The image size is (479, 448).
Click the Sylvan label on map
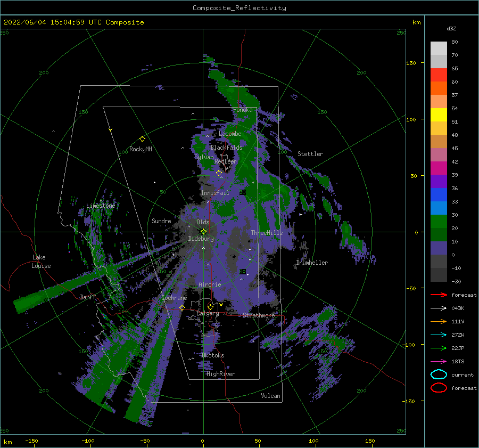pyautogui.click(x=204, y=157)
